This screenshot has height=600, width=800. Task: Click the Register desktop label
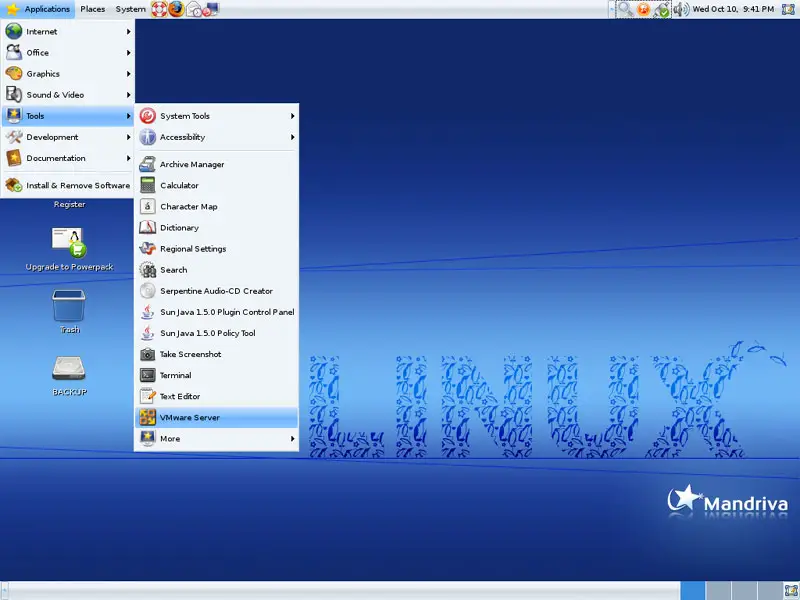69,205
